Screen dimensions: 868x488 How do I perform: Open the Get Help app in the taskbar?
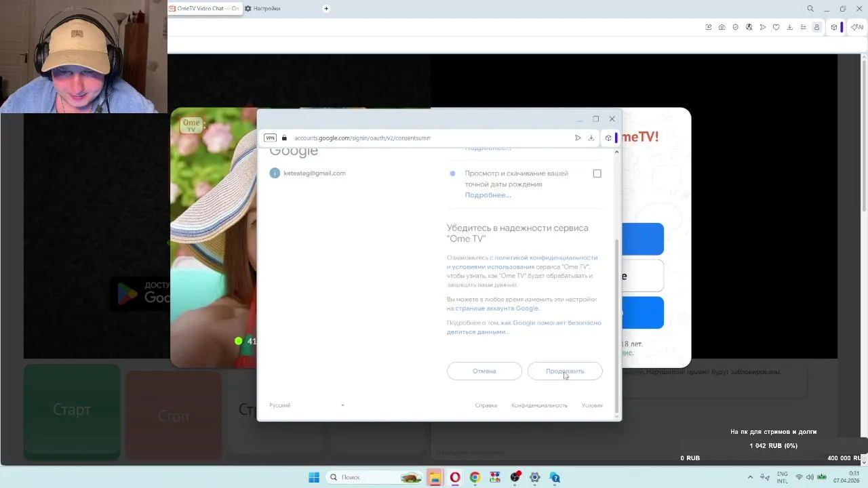click(x=555, y=477)
